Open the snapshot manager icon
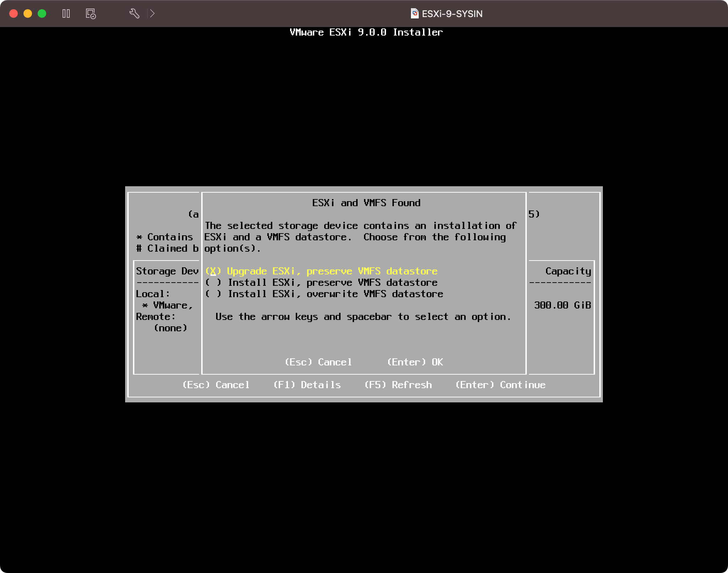This screenshot has height=573, width=728. [91, 14]
